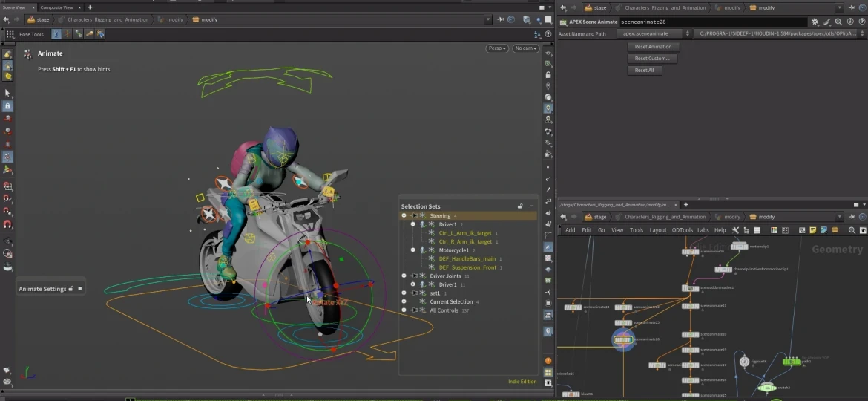Click the network editor find magnifier icon

pos(852,230)
